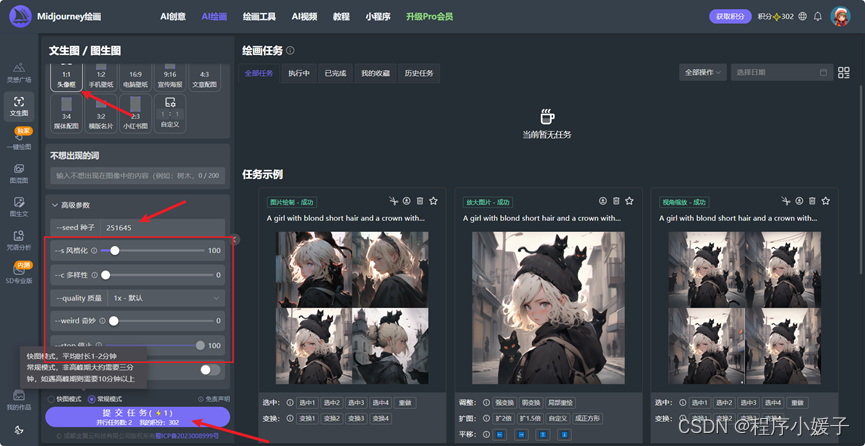
Task: Open the AI视频 top menu
Action: pyautogui.click(x=305, y=17)
